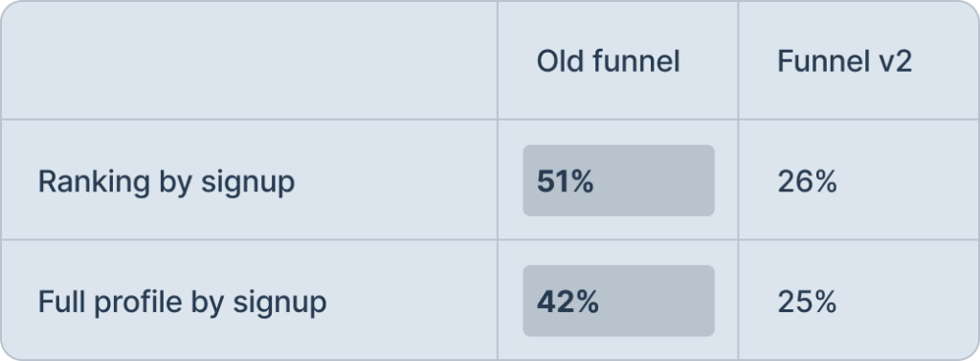
Task: Select the 26% cell value
Action: (x=807, y=182)
